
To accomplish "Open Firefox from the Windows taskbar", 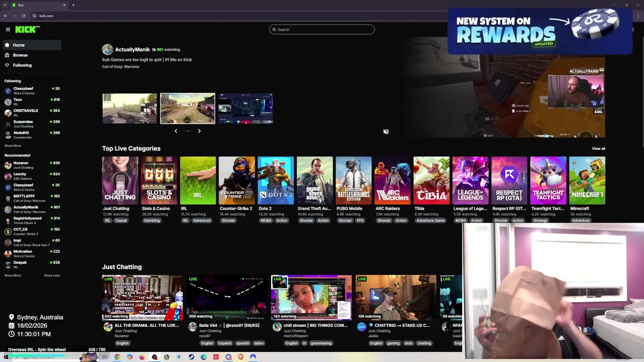I will pos(142,357).
